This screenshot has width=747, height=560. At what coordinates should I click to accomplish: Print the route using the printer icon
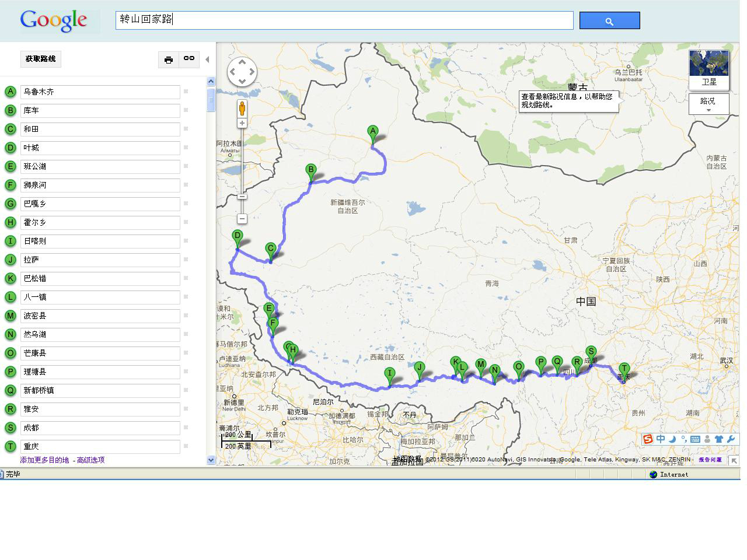(x=169, y=60)
